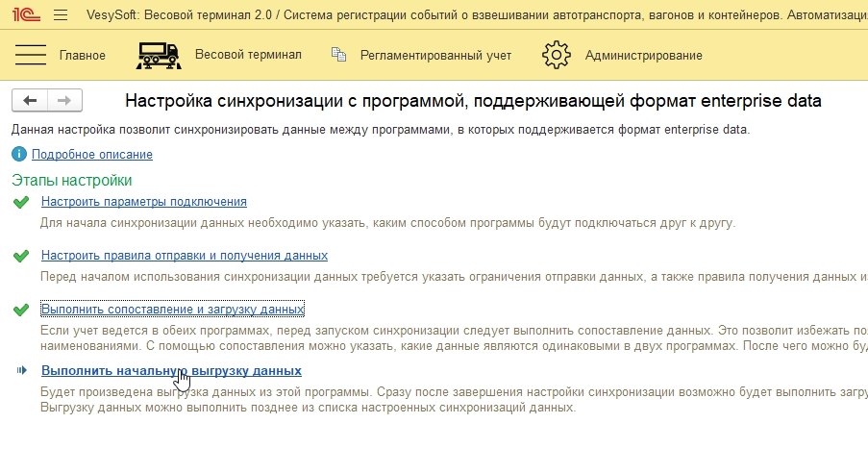Start Выполнить начальную выгрузку данных

point(171,370)
